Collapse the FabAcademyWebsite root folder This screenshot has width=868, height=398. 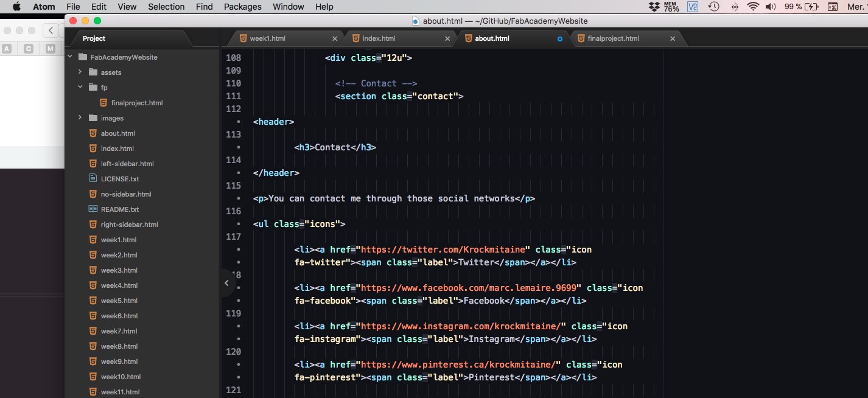click(70, 57)
